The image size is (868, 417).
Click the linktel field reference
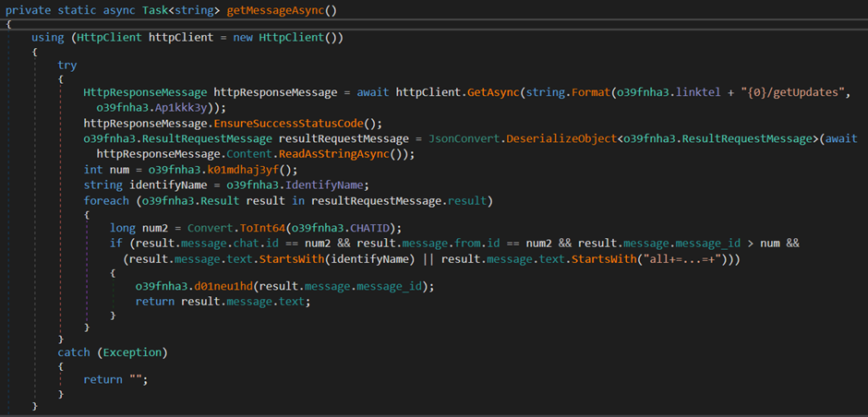point(701,93)
